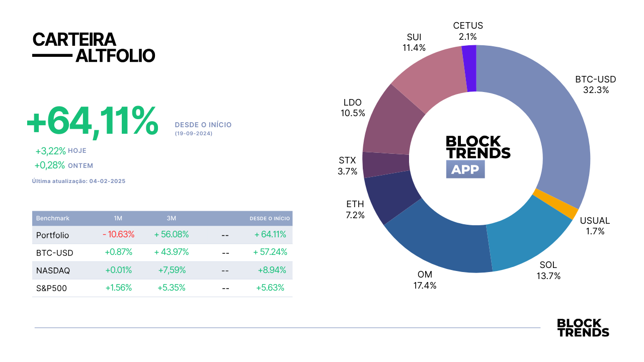Click the NASDAQ benchmark row label
The height and width of the screenshot is (362, 644).
pos(53,270)
